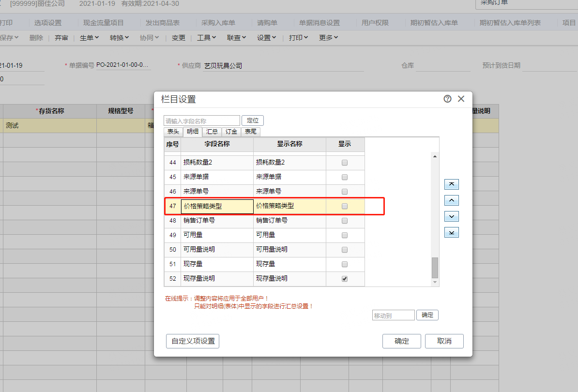Click the 自定义项设置 button

(x=193, y=341)
